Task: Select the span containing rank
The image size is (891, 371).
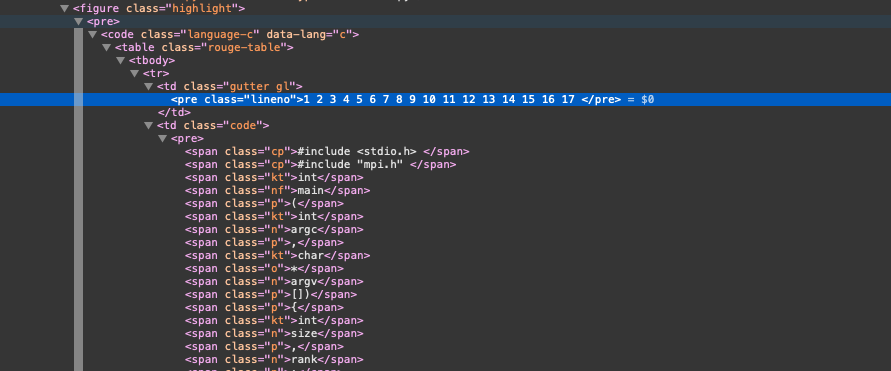Action: (x=274, y=360)
